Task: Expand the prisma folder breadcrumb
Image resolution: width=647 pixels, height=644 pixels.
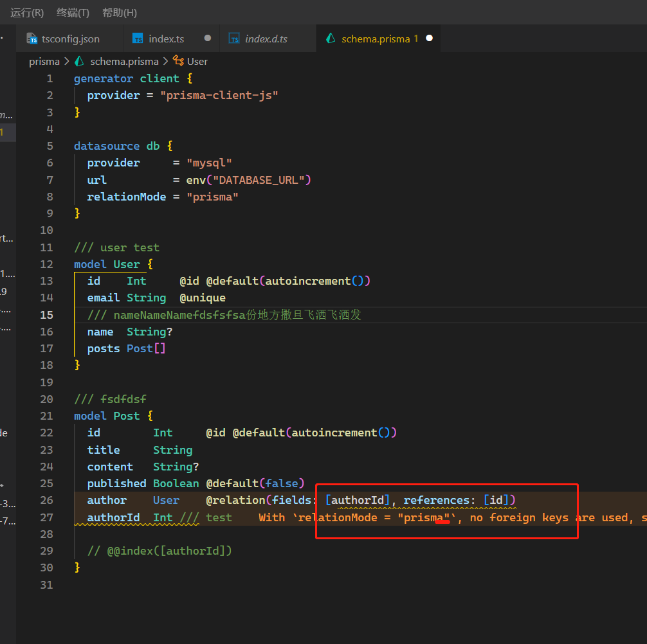Action: pyautogui.click(x=44, y=61)
